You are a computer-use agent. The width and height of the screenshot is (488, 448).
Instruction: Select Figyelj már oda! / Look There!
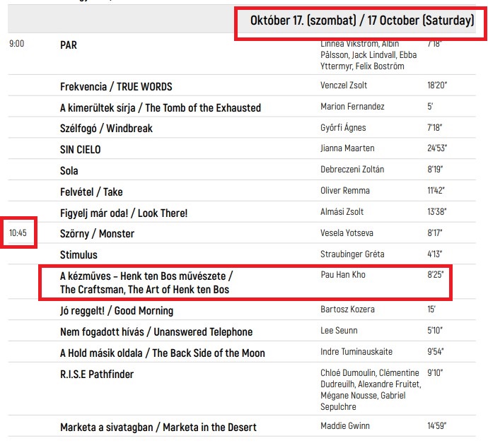point(124,213)
